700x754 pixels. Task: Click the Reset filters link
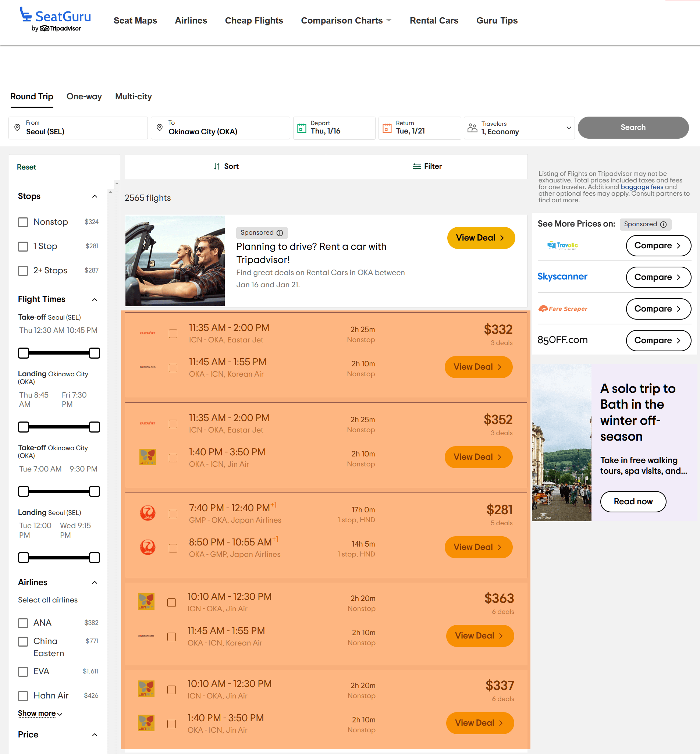[26, 167]
